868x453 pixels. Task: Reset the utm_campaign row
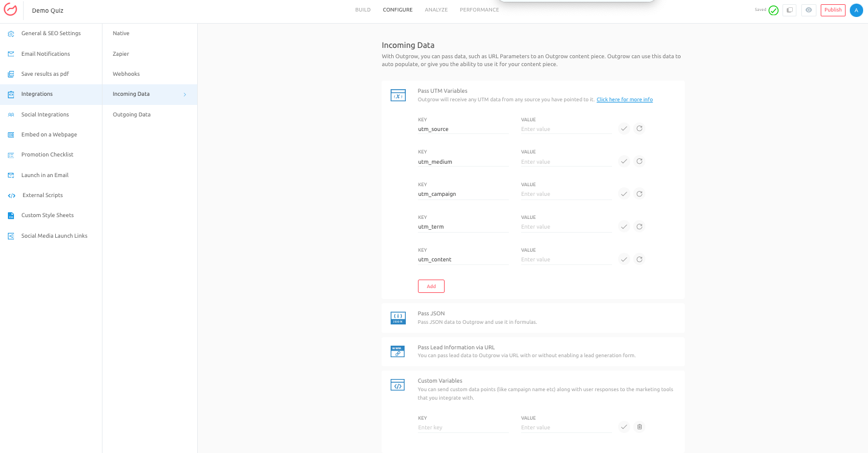(x=639, y=194)
